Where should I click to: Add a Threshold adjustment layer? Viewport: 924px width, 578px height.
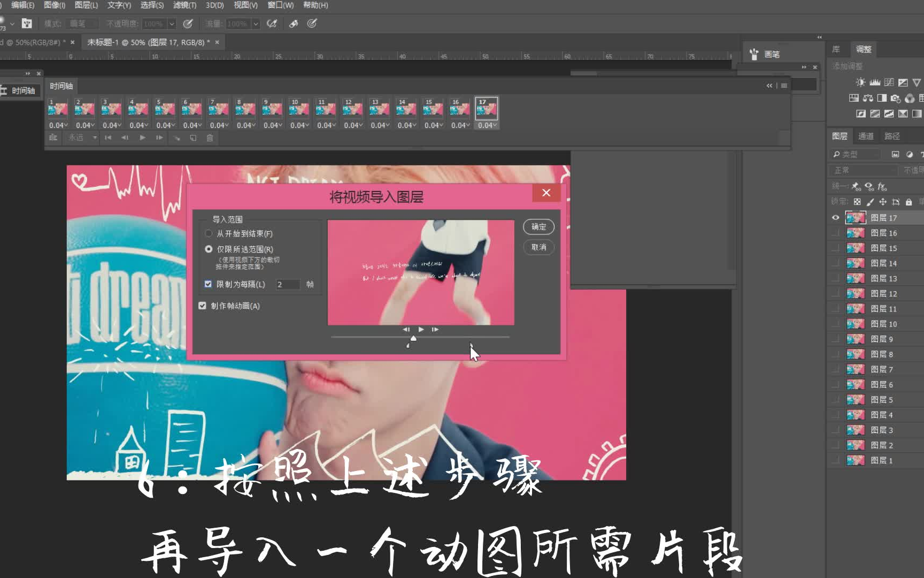point(889,113)
